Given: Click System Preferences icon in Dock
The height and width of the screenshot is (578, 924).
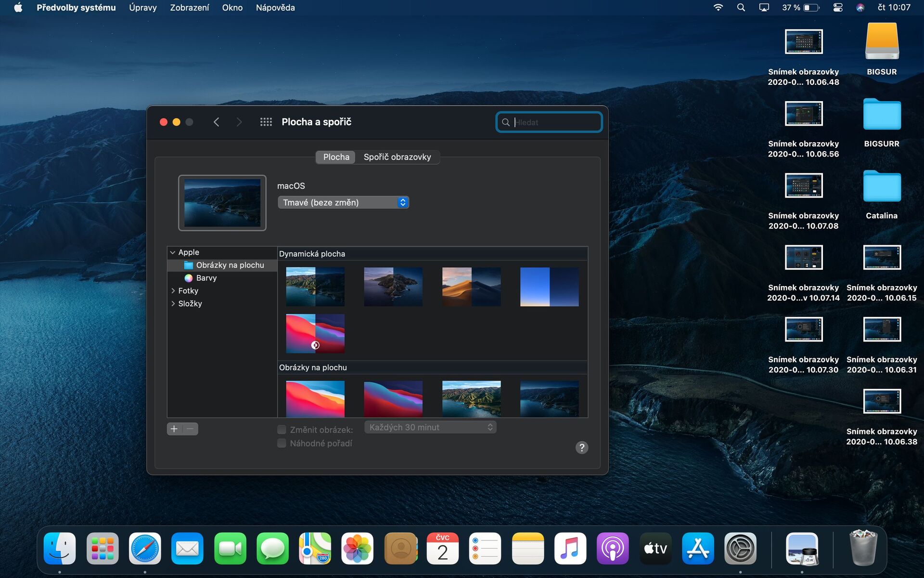Looking at the screenshot, I should tap(740, 549).
